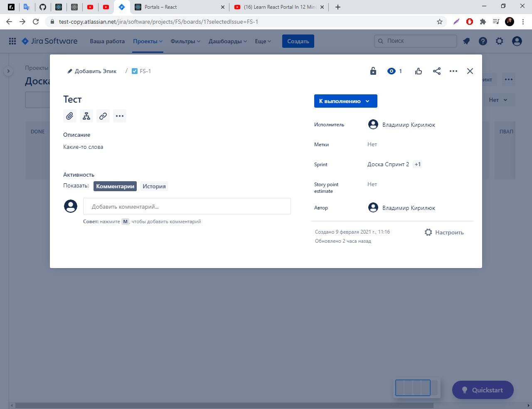Focus the Добавить комментарий input
Viewport: 532px width, 409px height.
tap(187, 206)
